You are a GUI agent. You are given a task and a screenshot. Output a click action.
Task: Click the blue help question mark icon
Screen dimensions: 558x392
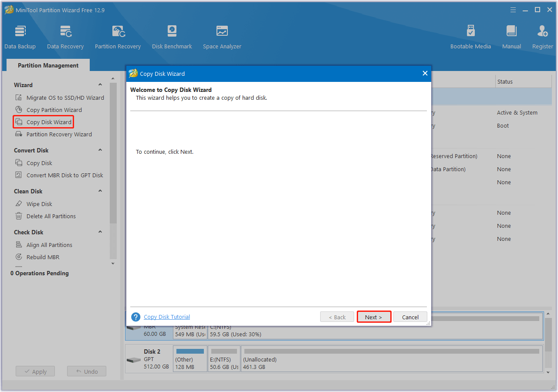136,317
